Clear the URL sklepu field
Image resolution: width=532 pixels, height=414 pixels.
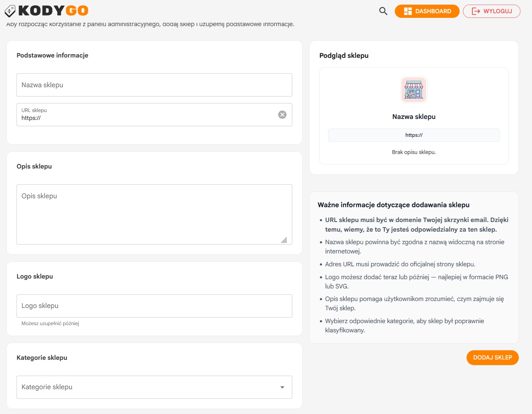(282, 115)
